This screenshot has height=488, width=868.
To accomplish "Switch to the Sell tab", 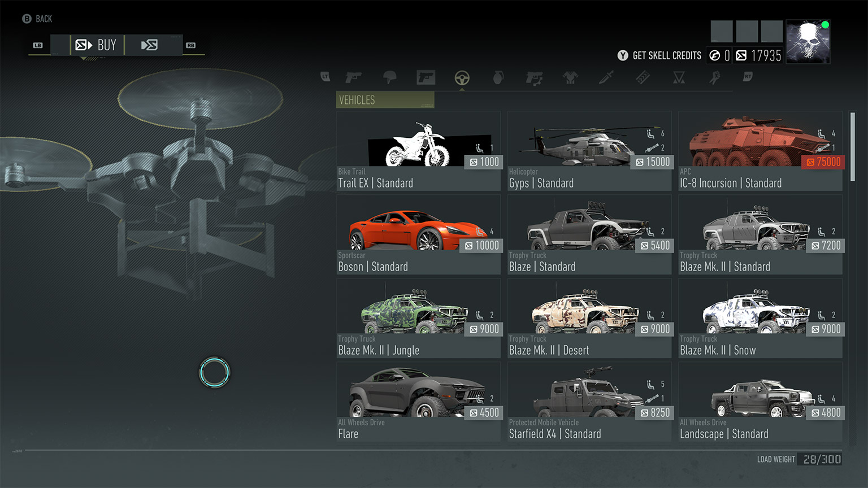I will pos(150,45).
